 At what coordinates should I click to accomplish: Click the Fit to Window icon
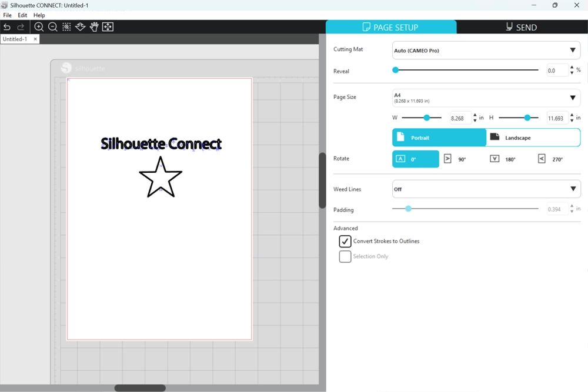[108, 27]
